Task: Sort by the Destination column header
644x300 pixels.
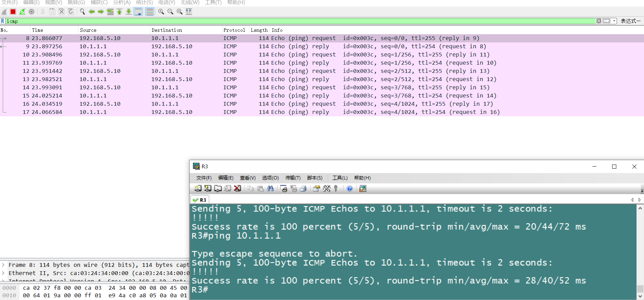Action: click(x=186, y=30)
